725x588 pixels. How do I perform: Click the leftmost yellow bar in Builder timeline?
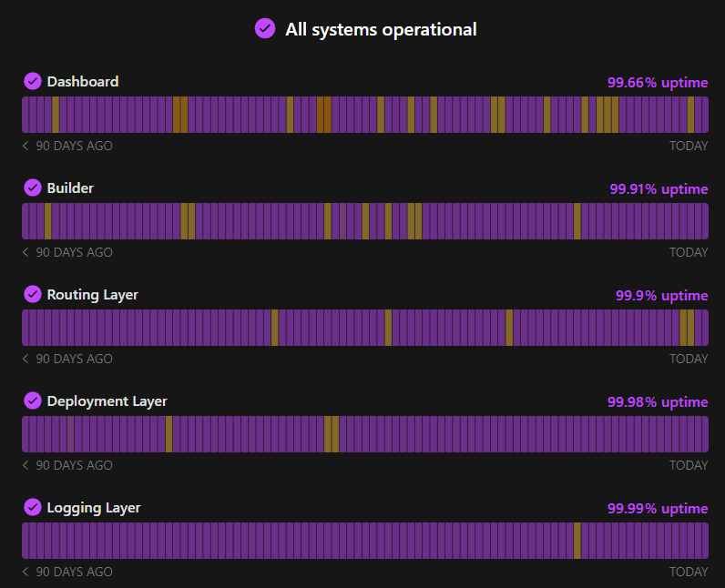47,220
